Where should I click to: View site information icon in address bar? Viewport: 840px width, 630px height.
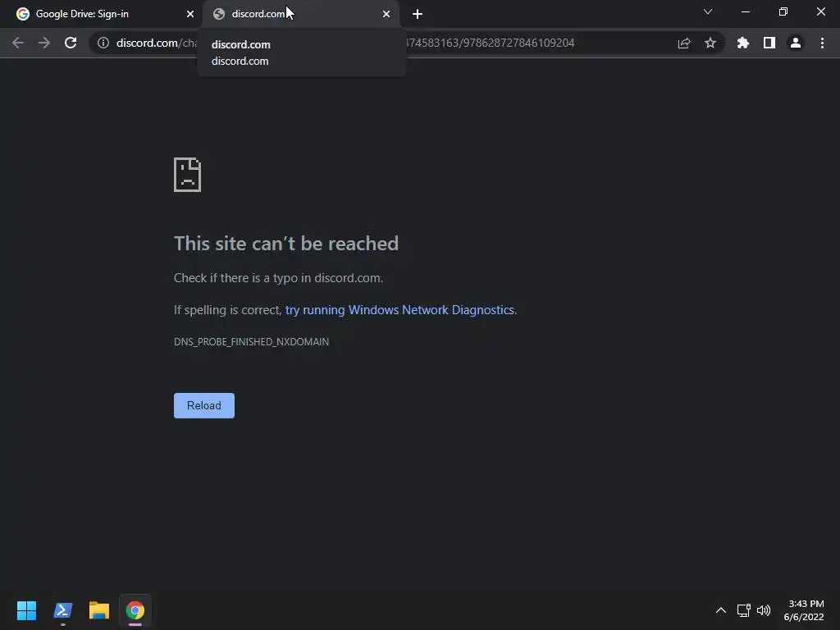(103, 43)
